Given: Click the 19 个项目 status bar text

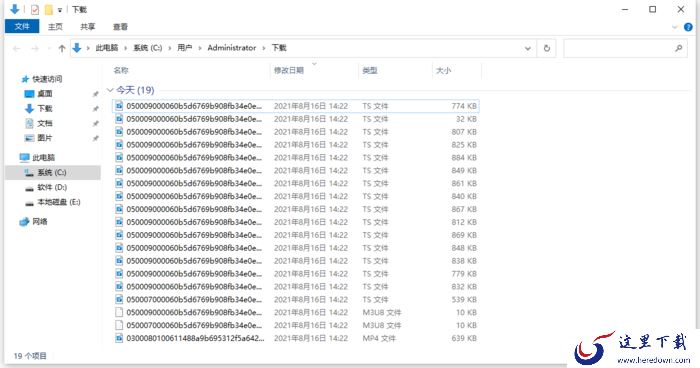Looking at the screenshot, I should point(30,356).
